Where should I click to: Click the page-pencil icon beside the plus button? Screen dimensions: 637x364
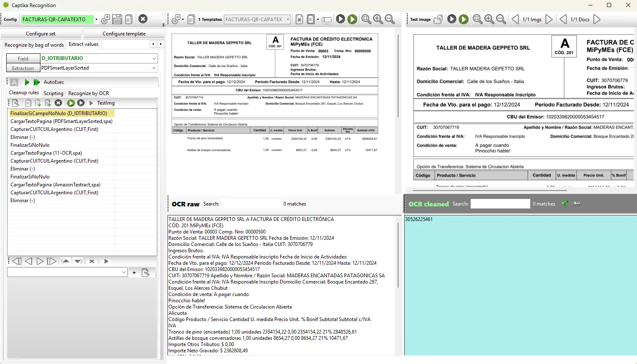(145, 272)
